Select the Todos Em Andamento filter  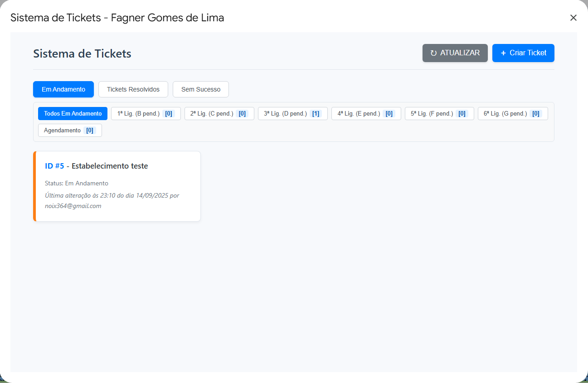73,113
